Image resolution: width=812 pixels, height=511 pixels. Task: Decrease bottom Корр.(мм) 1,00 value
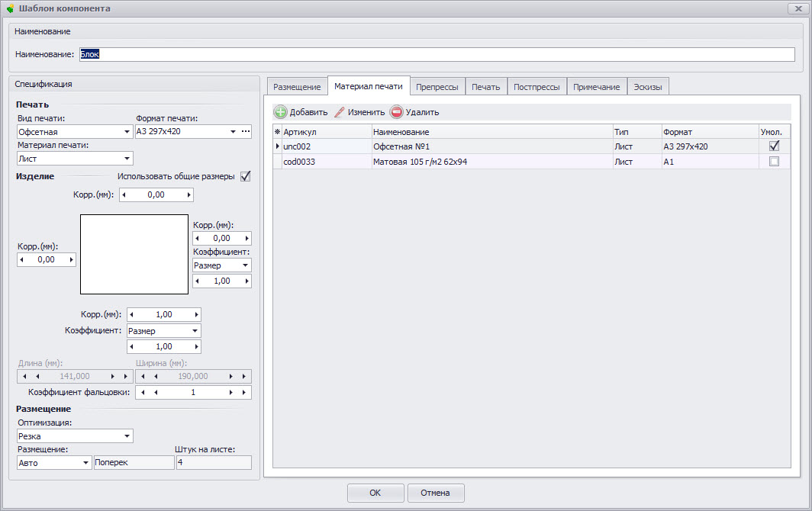(131, 314)
